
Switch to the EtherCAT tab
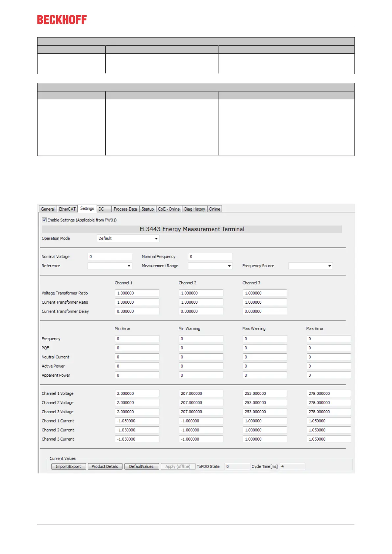pos(67,209)
